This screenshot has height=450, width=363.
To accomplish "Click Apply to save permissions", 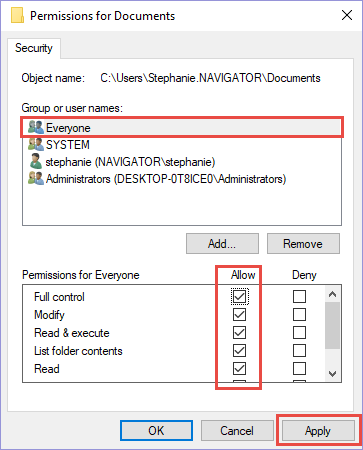I will 318,431.
